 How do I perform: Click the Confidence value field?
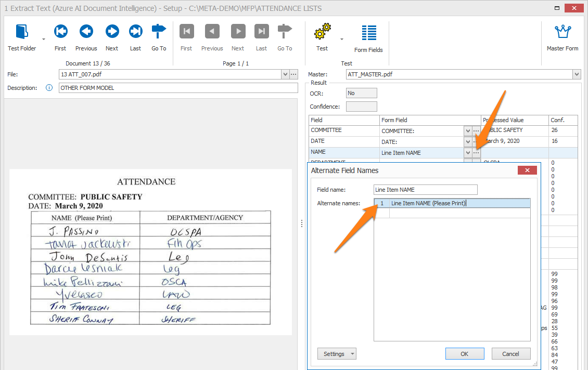click(361, 107)
